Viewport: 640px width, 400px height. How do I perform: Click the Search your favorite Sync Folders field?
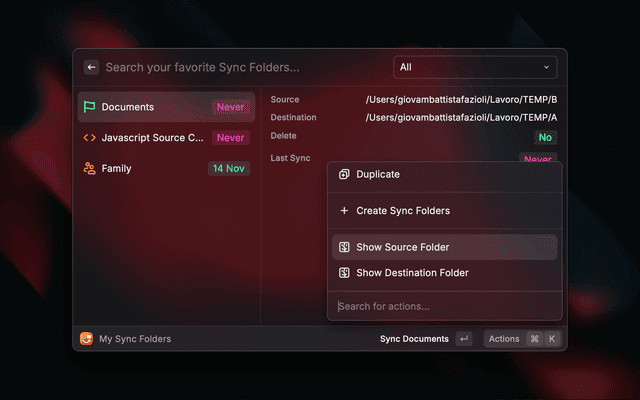240,67
